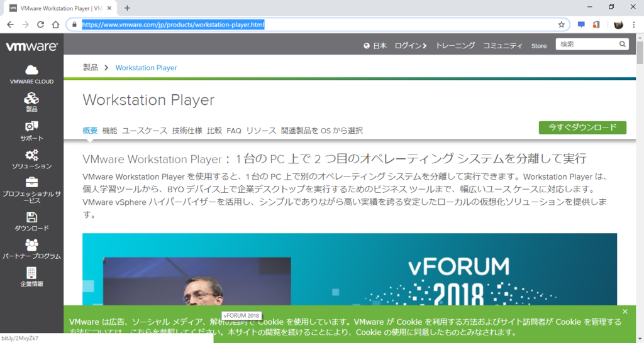Open ソリューション in the sidebar
Image resolution: width=644 pixels, height=343 pixels.
(31, 160)
